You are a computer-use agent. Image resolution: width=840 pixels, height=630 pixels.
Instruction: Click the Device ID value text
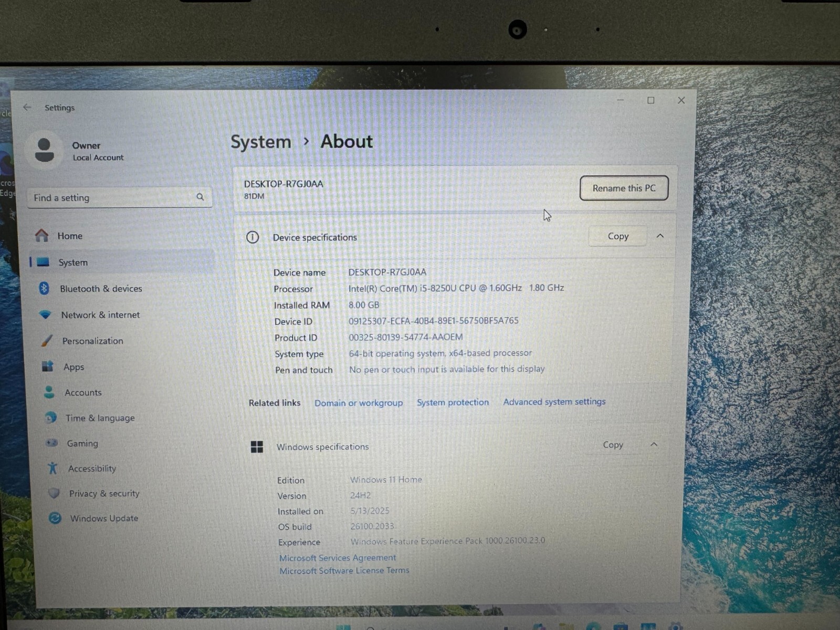coord(434,321)
